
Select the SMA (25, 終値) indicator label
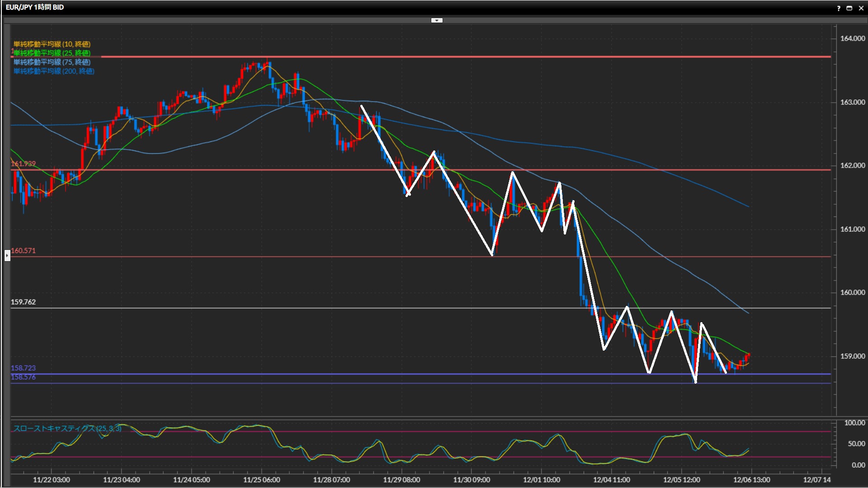[52, 53]
